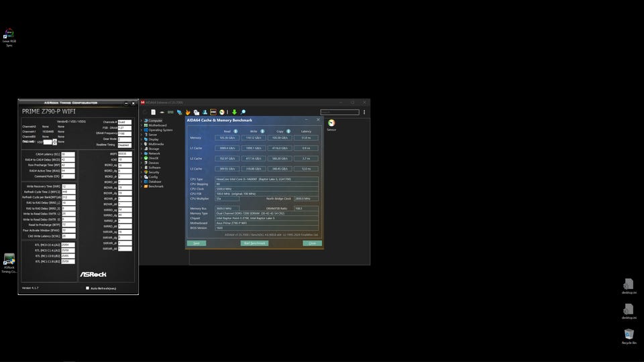Expand the Devices tree node
This screenshot has width=644, height=362.
pyautogui.click(x=142, y=163)
